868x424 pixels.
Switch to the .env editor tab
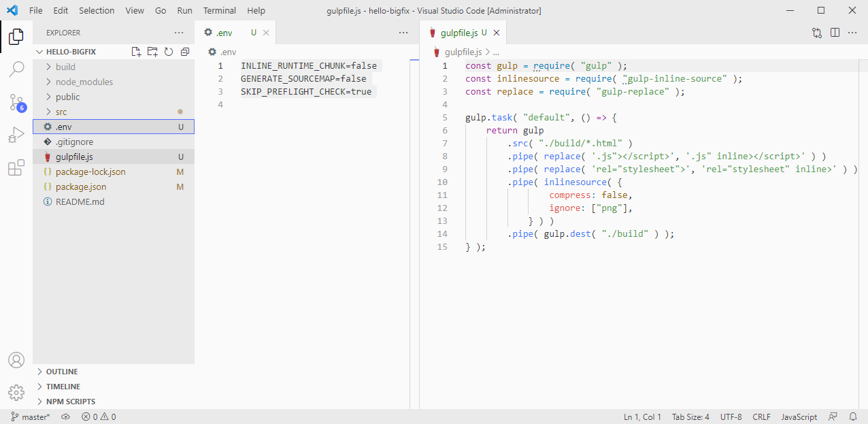coord(235,33)
